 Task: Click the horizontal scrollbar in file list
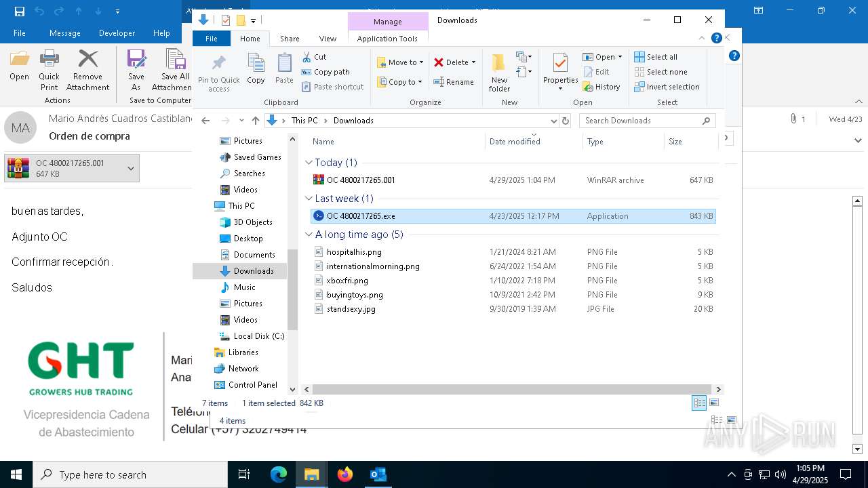pyautogui.click(x=513, y=390)
